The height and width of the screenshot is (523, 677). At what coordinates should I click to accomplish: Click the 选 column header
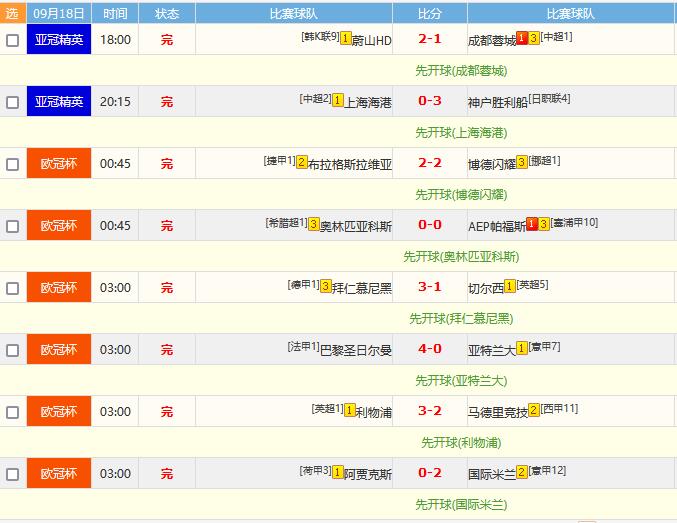[13, 13]
